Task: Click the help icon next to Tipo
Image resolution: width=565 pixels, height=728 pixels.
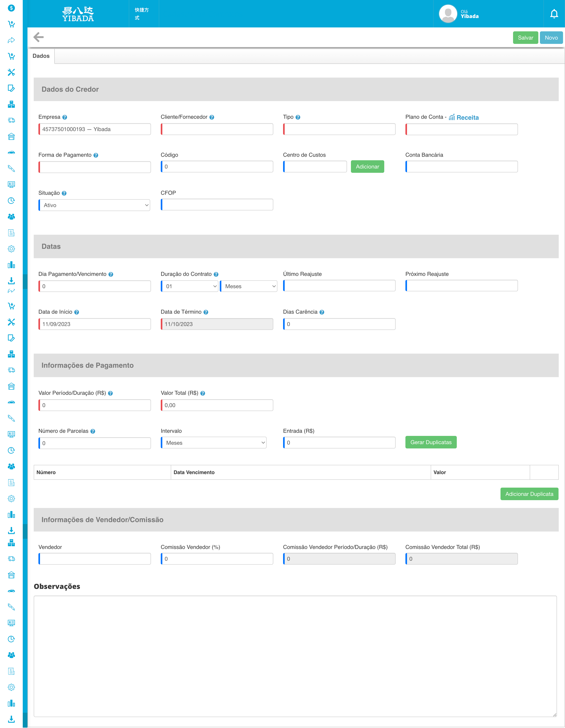Action: click(298, 117)
